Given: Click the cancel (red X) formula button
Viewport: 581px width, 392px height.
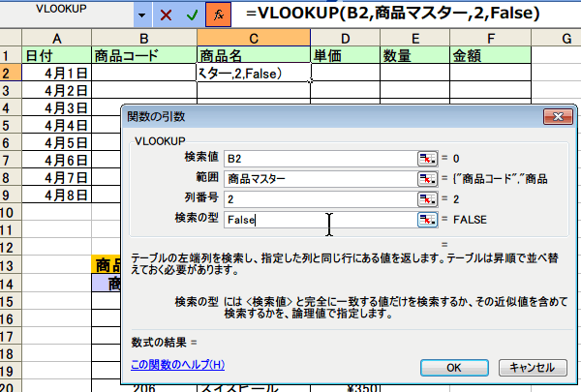Looking at the screenshot, I should pyautogui.click(x=166, y=15).
